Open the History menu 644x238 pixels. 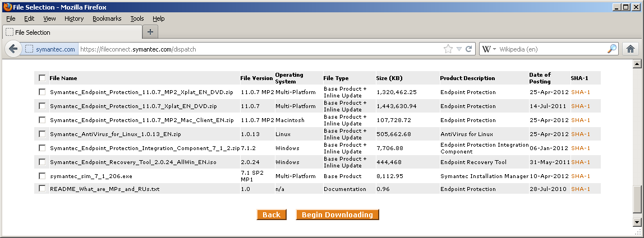tap(74, 18)
